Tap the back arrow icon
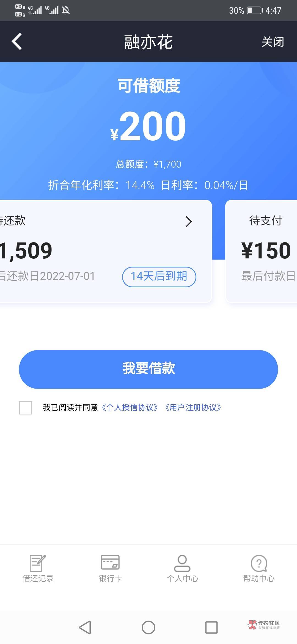Screen dimensions: 297x644 pos(17,42)
